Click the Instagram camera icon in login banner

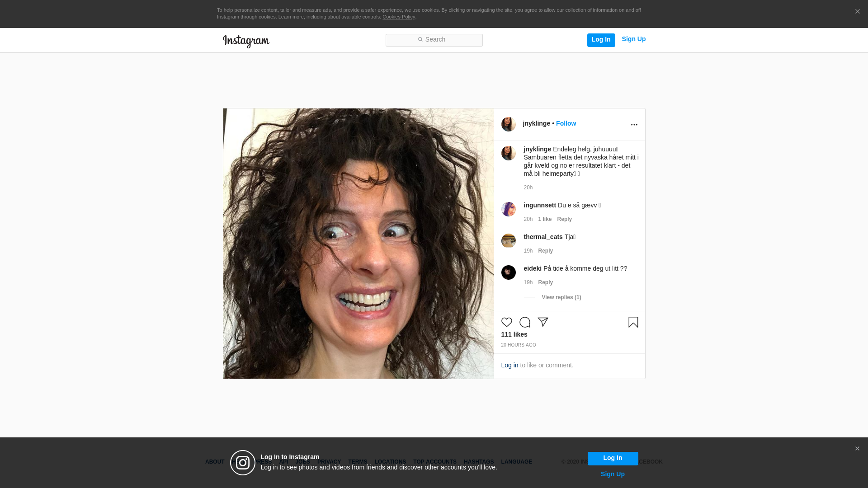[x=243, y=463]
